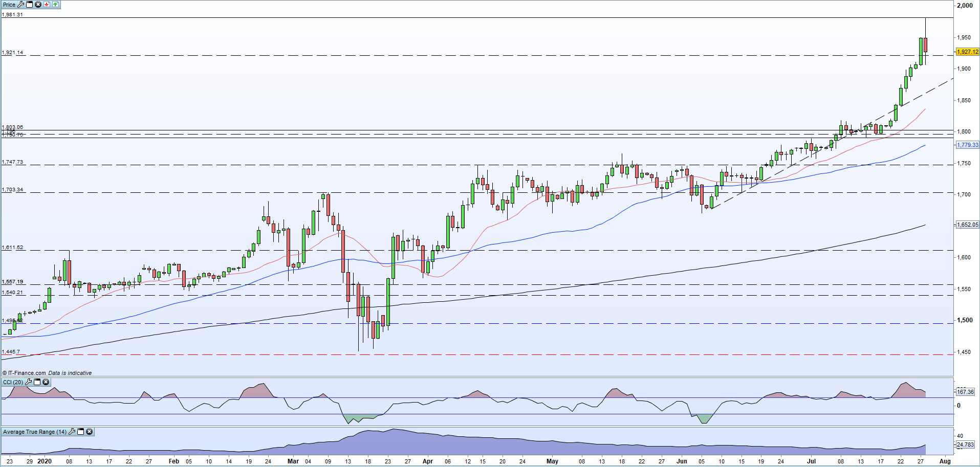The width and height of the screenshot is (980, 467).
Task: Click the CCI value label 167.36
Action: [965, 392]
